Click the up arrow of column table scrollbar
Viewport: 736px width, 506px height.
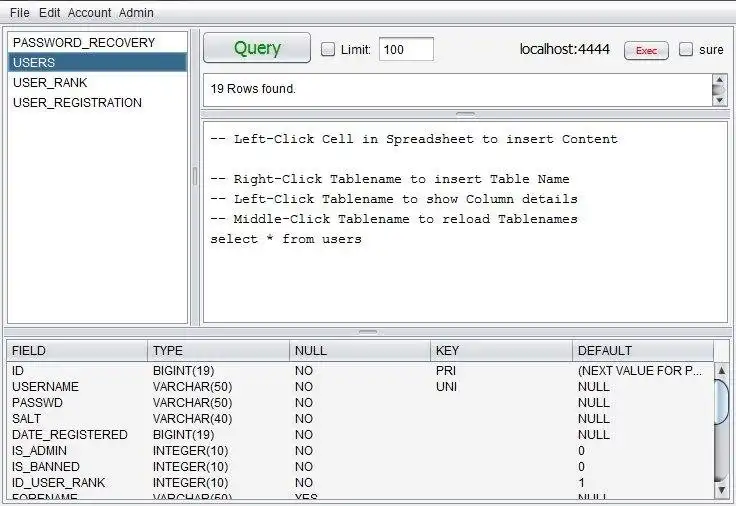721,371
